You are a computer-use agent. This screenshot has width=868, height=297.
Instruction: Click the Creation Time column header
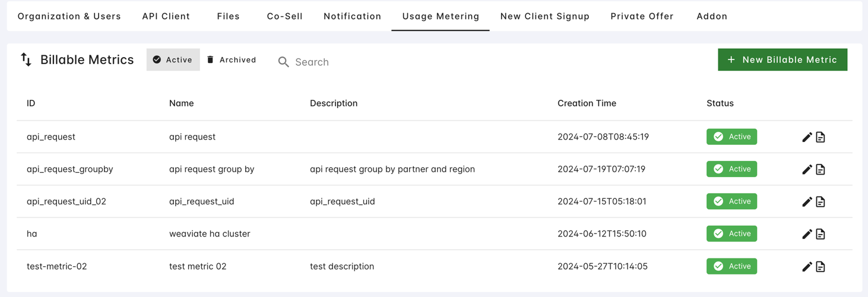coord(587,103)
